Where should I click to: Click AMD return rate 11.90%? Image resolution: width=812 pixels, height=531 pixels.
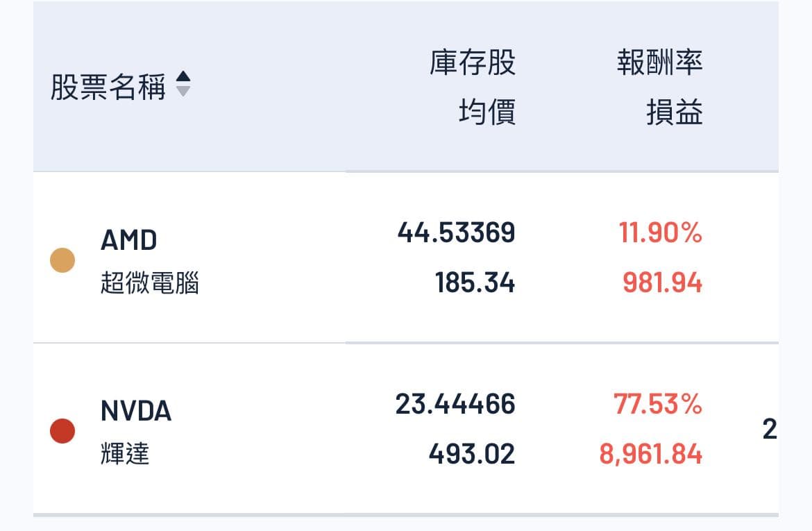tap(660, 233)
